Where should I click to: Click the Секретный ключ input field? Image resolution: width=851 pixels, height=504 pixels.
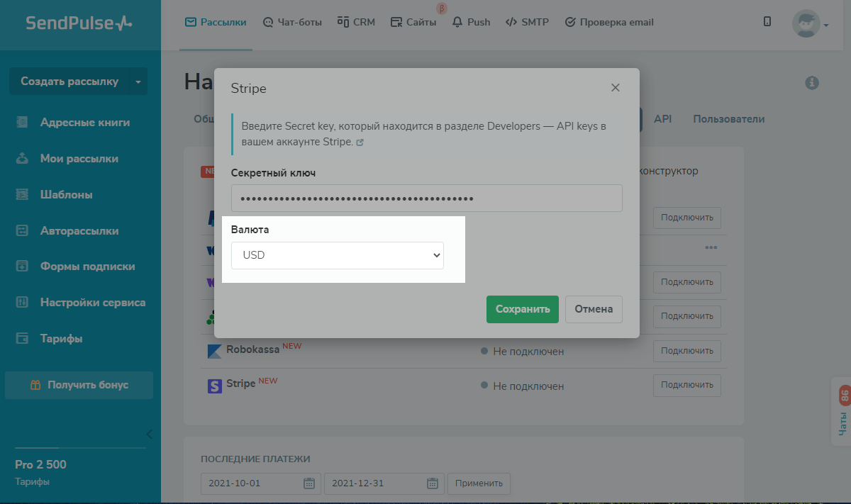[x=426, y=198]
